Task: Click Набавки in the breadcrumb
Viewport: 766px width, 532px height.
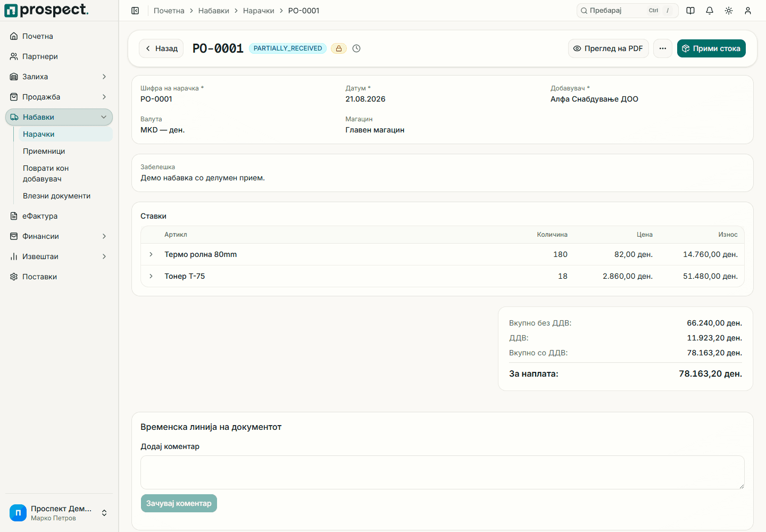Action: click(214, 11)
